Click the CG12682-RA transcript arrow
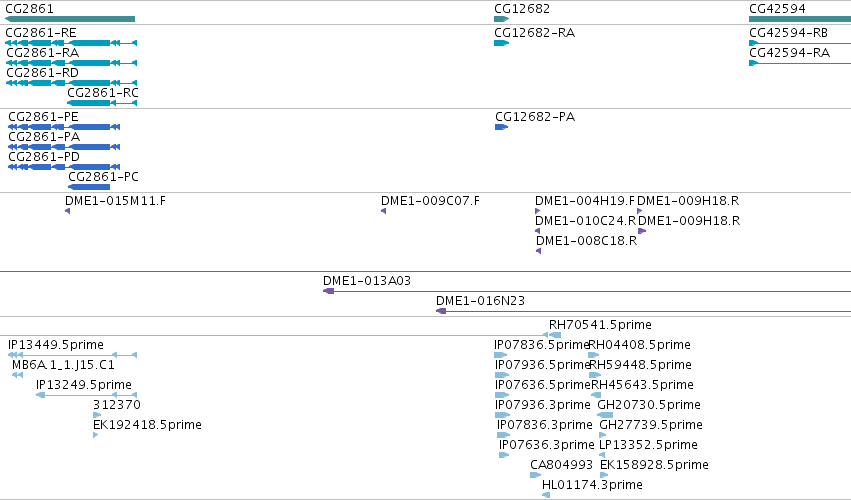This screenshot has width=851, height=500. tap(501, 43)
